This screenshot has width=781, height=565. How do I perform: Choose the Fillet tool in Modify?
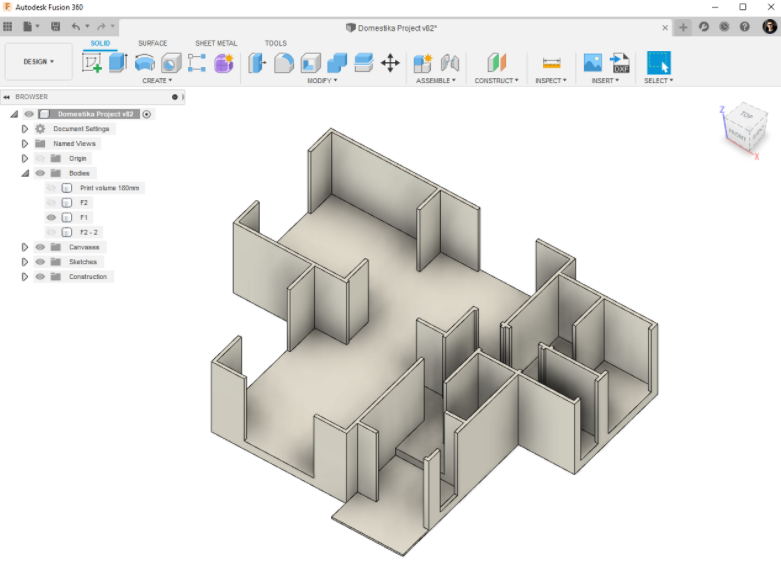284,63
